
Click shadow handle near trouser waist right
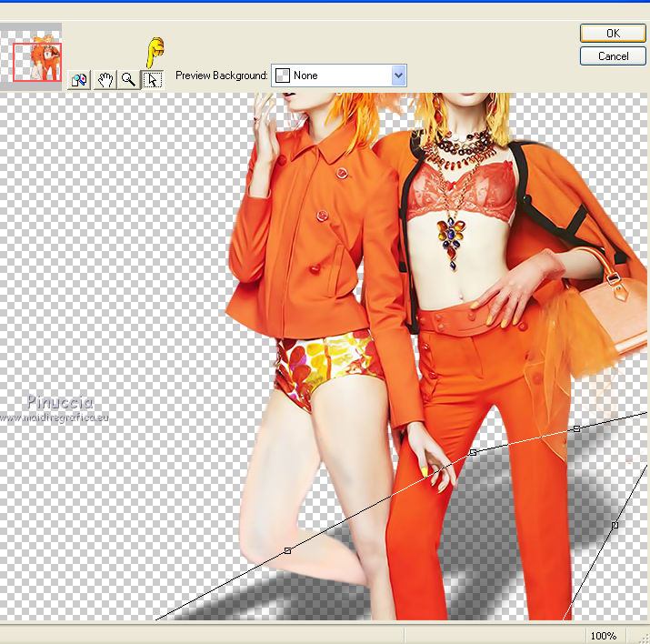[576, 428]
